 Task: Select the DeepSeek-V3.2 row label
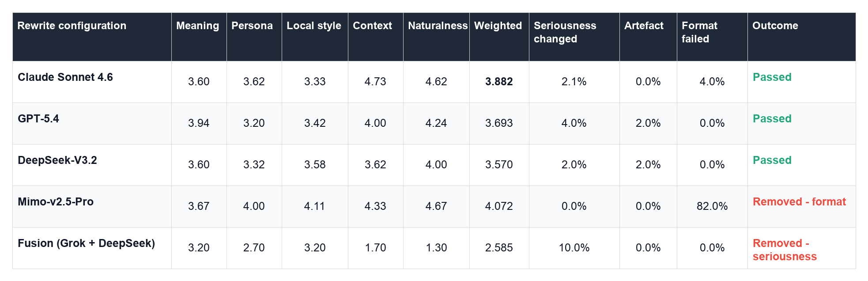click(x=57, y=160)
